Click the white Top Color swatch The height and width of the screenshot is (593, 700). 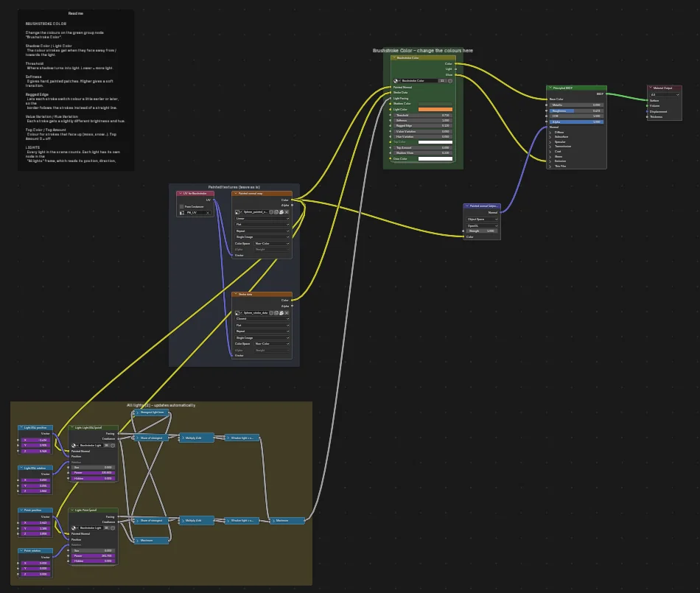point(435,142)
